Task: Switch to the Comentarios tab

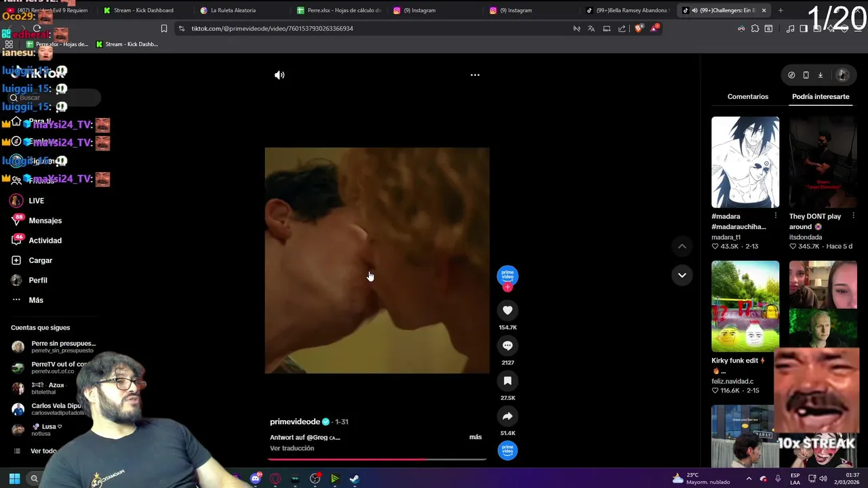Action: [x=748, y=96]
